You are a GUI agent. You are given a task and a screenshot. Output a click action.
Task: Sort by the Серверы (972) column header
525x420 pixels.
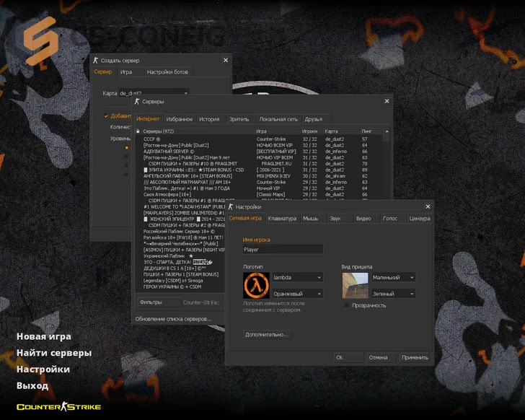(x=198, y=131)
